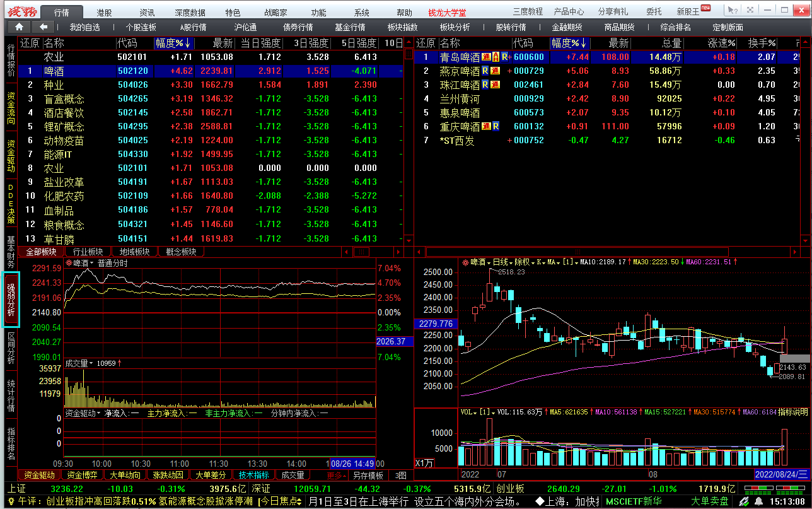
Task: Click the R badge next to 燕京啤酒
Action: 485,71
